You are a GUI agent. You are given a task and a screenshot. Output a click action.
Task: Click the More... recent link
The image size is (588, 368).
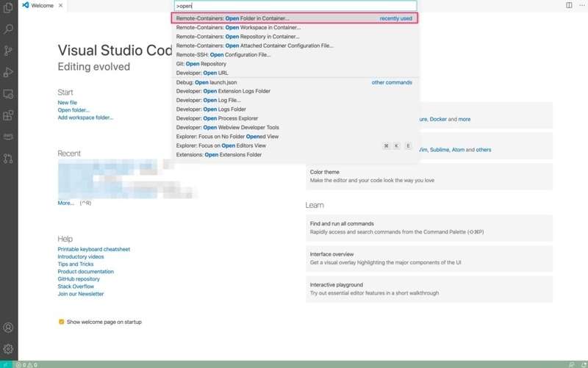click(65, 203)
